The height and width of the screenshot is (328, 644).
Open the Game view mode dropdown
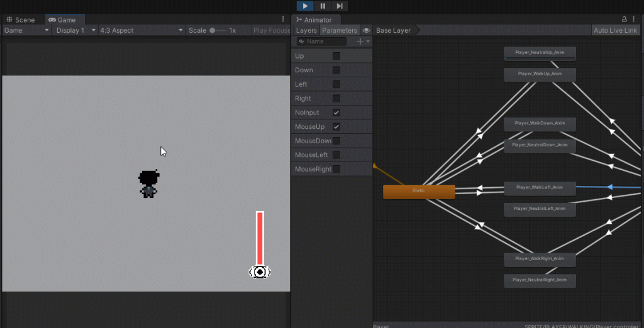pos(26,30)
